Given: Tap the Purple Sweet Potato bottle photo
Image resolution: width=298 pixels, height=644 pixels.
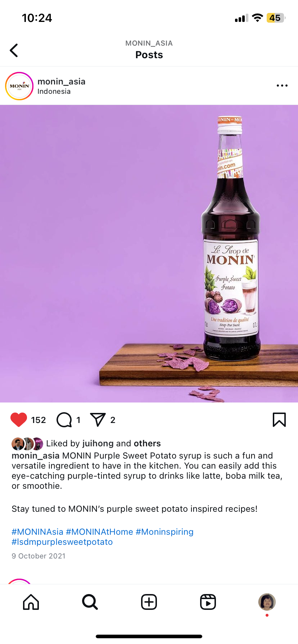Looking at the screenshot, I should pyautogui.click(x=149, y=254).
